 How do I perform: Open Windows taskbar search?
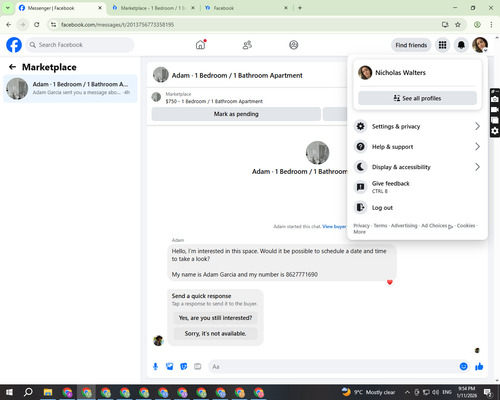[x=28, y=392]
